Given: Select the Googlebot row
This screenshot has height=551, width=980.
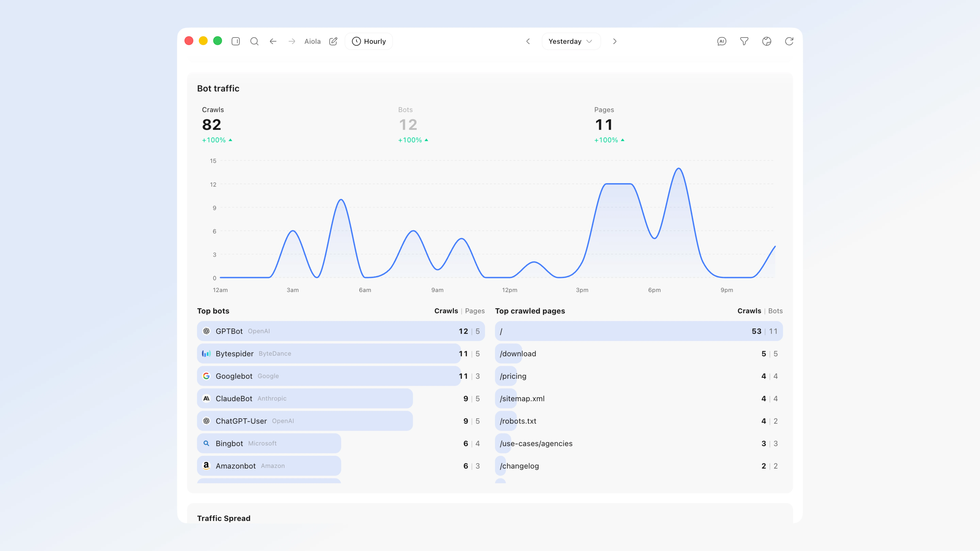Looking at the screenshot, I should pos(341,376).
